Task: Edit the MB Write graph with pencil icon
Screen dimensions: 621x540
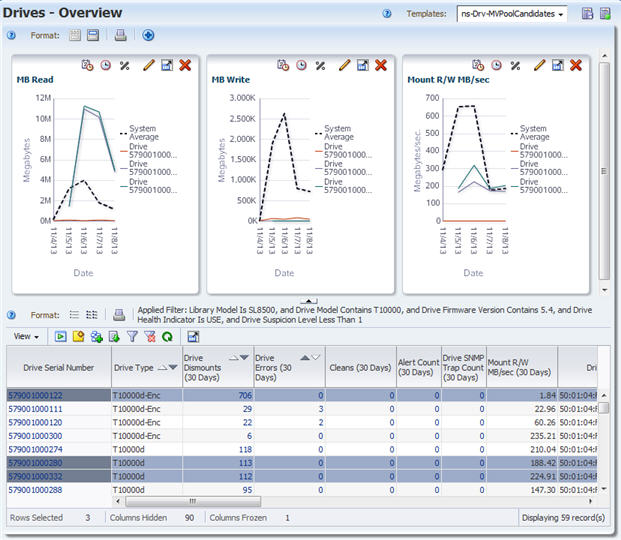Action: click(x=344, y=65)
